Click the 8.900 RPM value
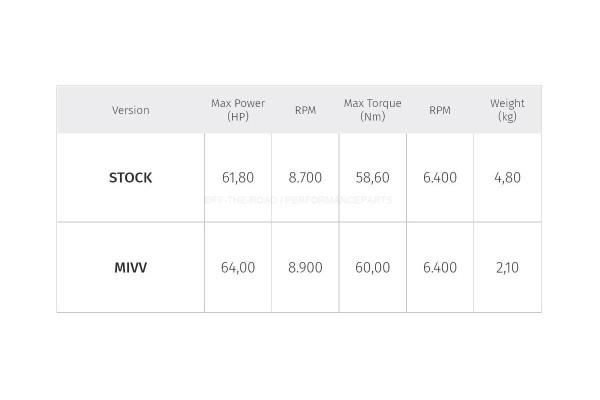The image size is (600, 400). tap(305, 267)
